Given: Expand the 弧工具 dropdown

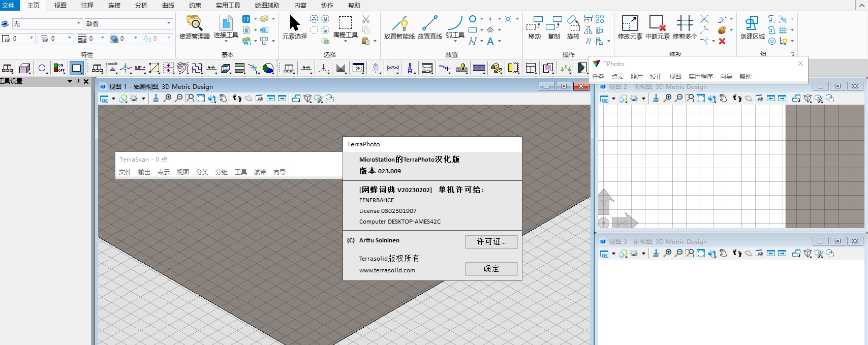Looking at the screenshot, I should pos(455,41).
